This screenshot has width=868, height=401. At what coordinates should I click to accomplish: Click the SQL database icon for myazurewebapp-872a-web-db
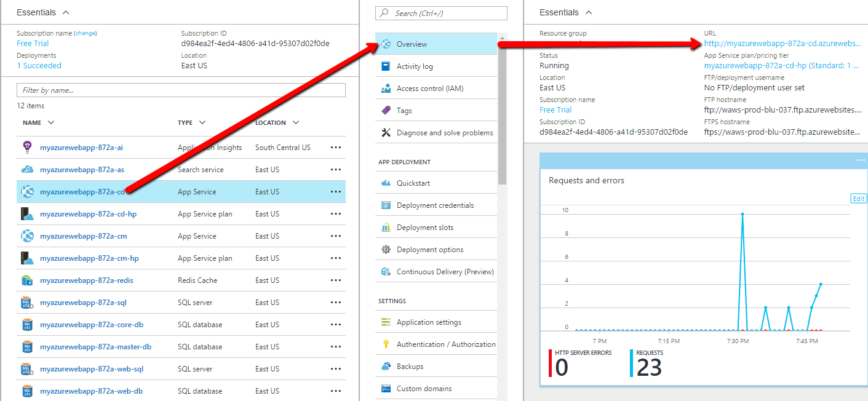[x=27, y=391]
